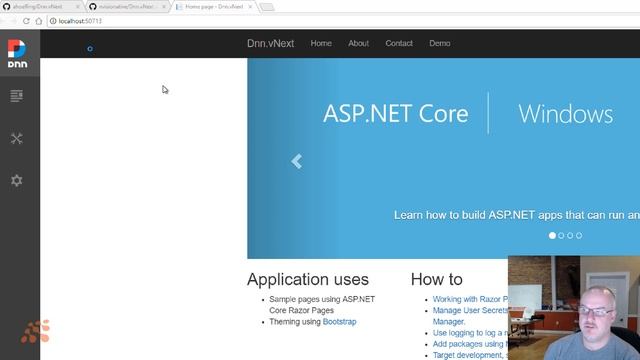Image resolution: width=640 pixels, height=360 pixels.
Task: Close the first GitHub browser tab
Action: pyautogui.click(x=78, y=7)
